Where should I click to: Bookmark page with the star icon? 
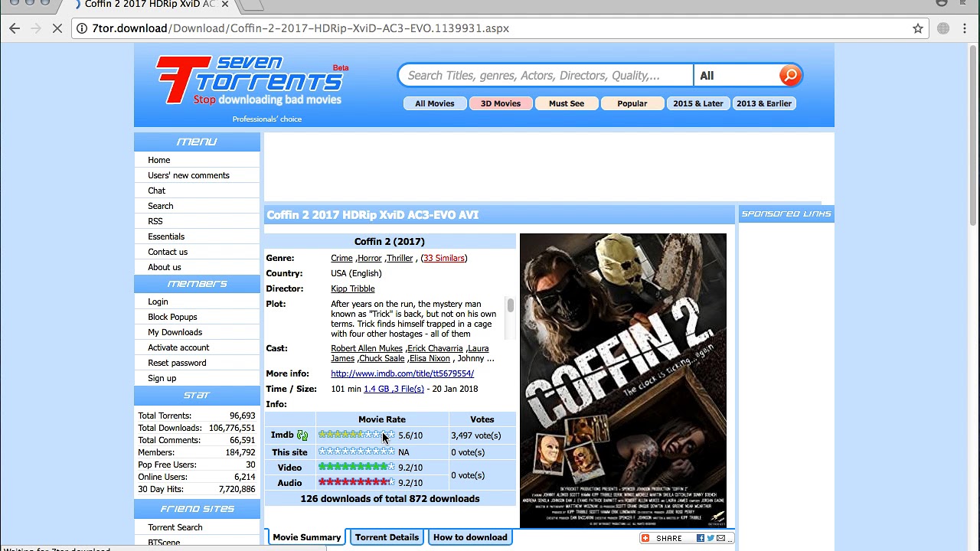918,28
